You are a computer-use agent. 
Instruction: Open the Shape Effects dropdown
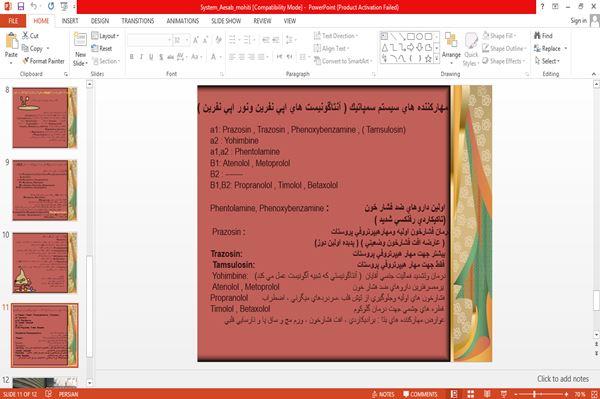[504, 61]
